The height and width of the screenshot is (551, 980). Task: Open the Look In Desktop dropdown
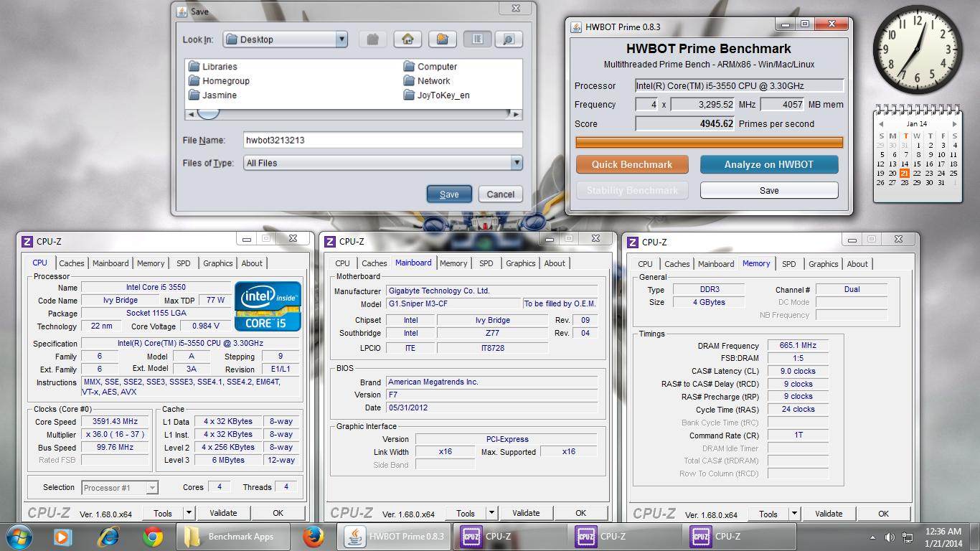[x=341, y=39]
